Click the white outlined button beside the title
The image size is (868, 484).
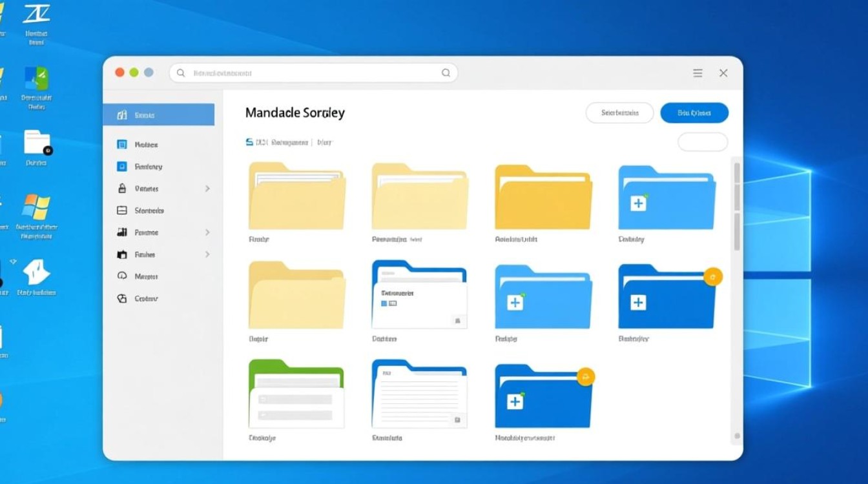619,113
